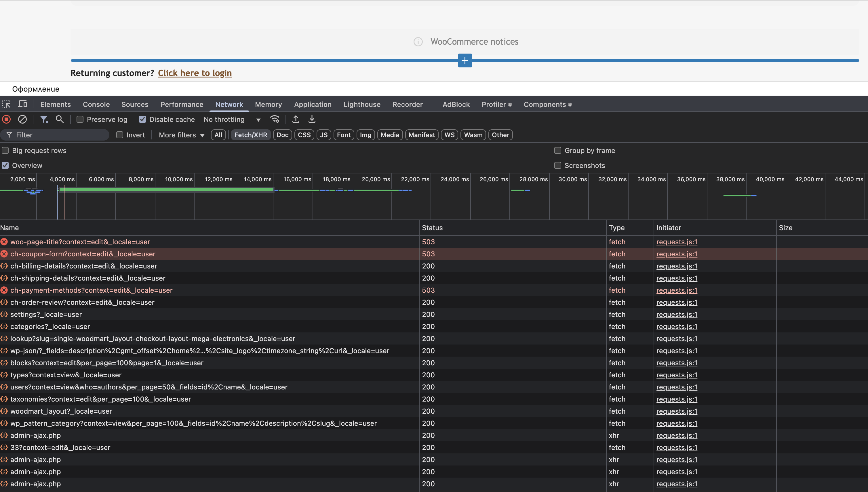Open the Lighthouse tab

click(x=362, y=104)
